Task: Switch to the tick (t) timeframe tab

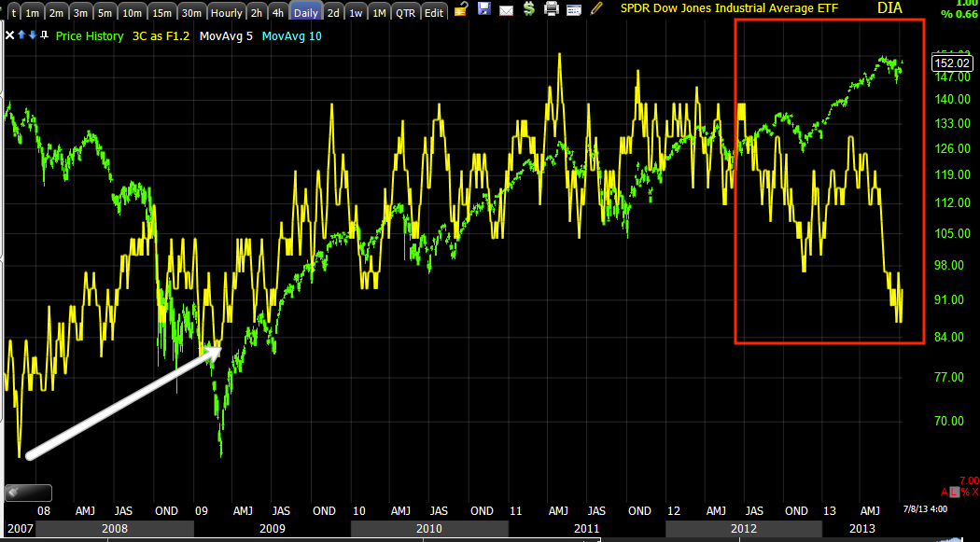Action: pyautogui.click(x=14, y=12)
